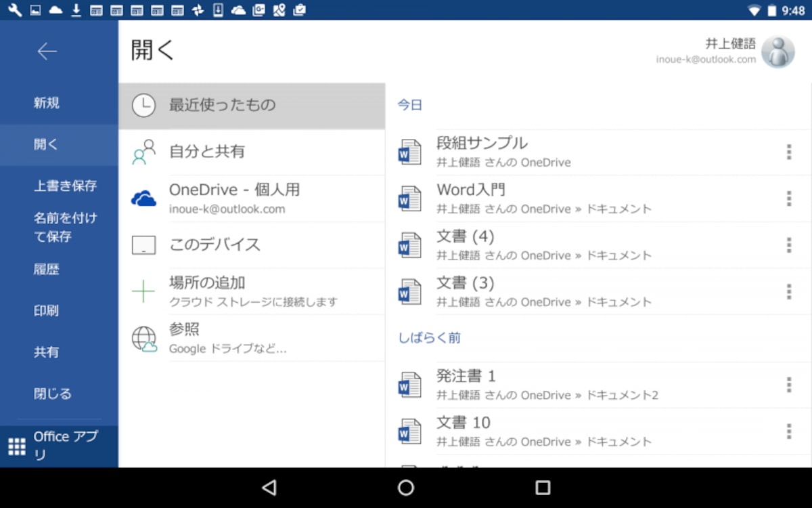Tap Android home circle button

(x=406, y=488)
